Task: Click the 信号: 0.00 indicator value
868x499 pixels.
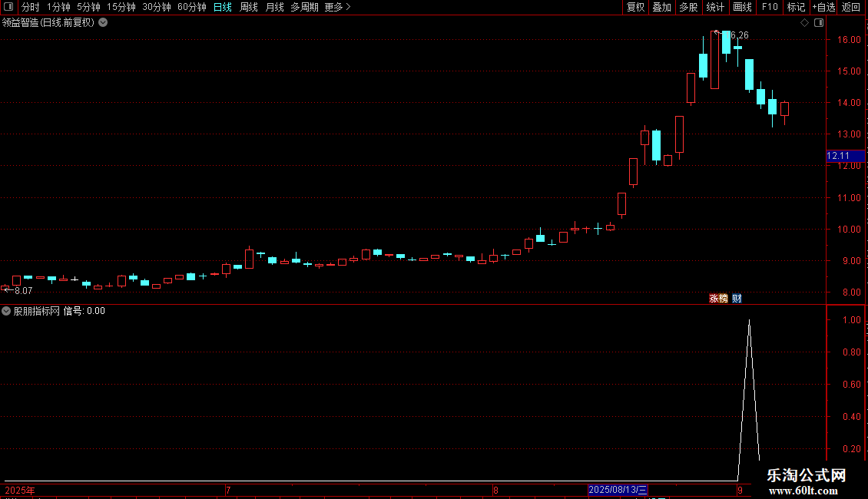Action: pos(84,311)
